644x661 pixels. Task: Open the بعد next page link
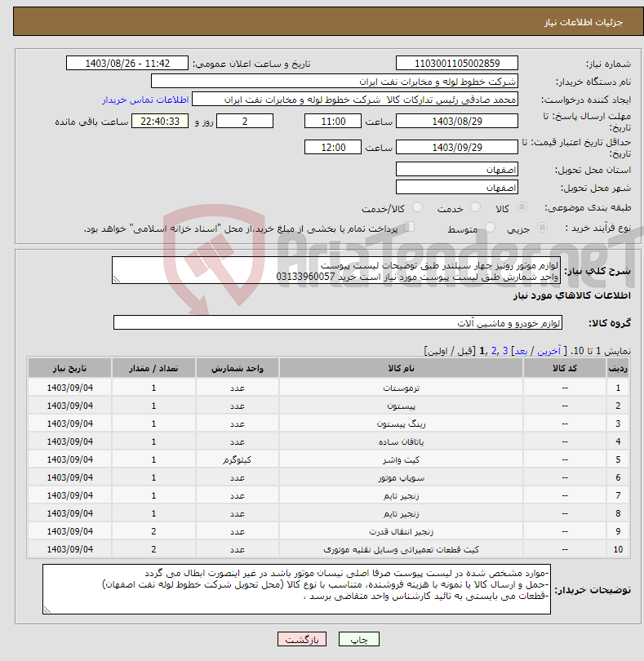(x=521, y=351)
